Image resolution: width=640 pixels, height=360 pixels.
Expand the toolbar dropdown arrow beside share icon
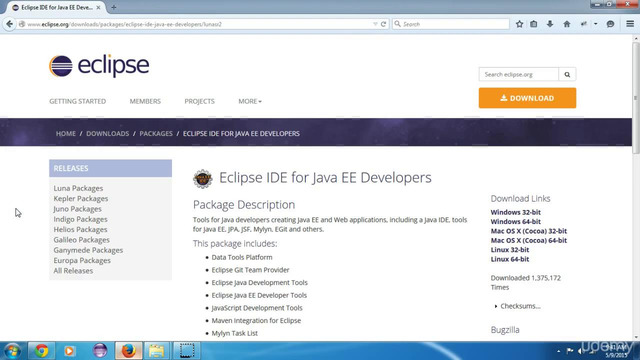(596, 24)
